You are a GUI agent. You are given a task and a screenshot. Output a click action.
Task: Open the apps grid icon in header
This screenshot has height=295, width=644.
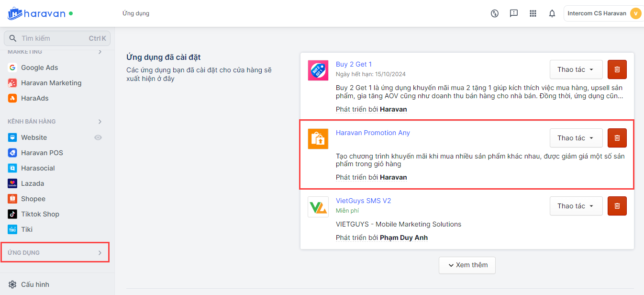click(x=533, y=13)
